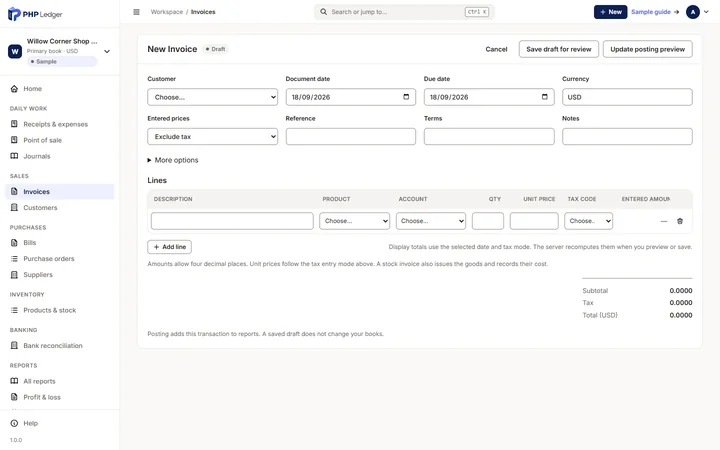Click the Invoices breadcrumb text
The width and height of the screenshot is (720, 450).
[x=203, y=12]
